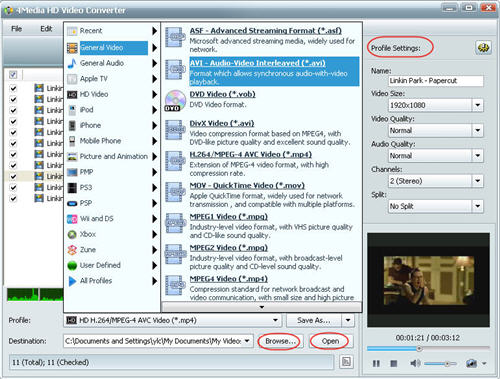Uncheck the second file checkbox
Screen dimensions: 500x379
[x=13, y=99]
